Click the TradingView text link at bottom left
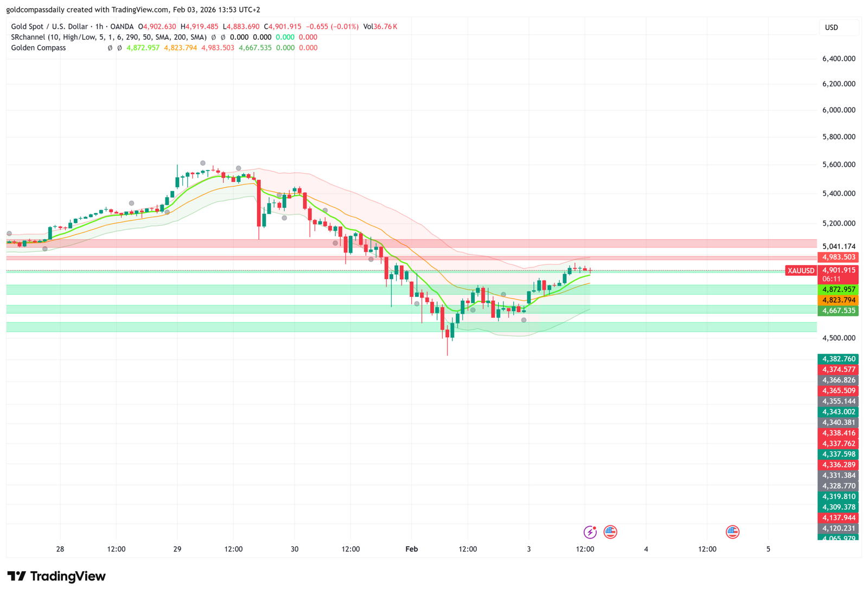Viewport: 868px width, 595px height. tap(68, 576)
